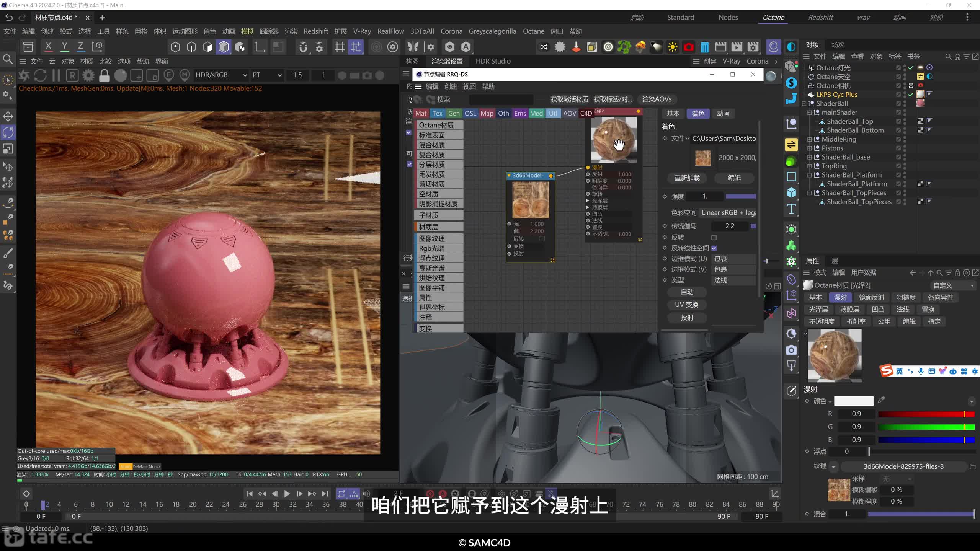Click the red Octane camera icon
The image size is (980, 551).
[688, 47]
